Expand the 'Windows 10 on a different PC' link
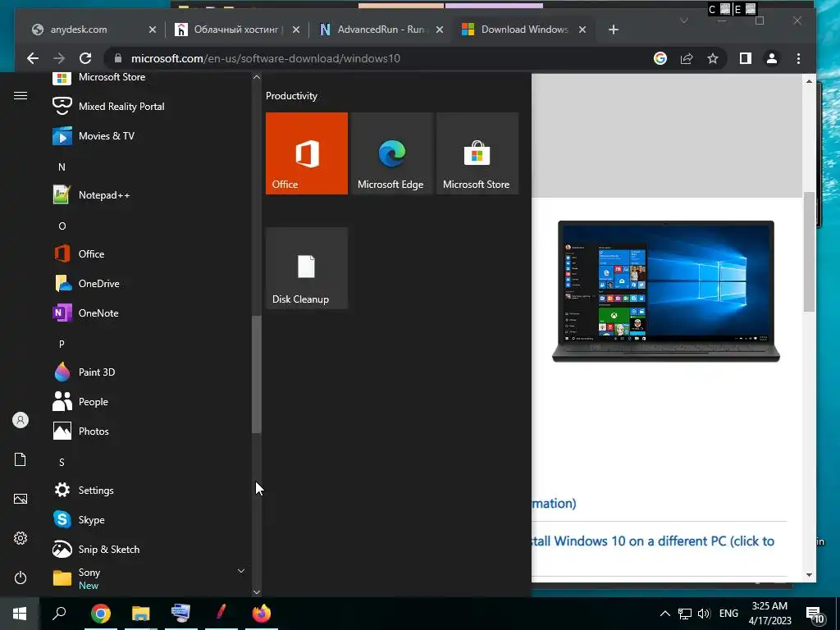 [653, 541]
